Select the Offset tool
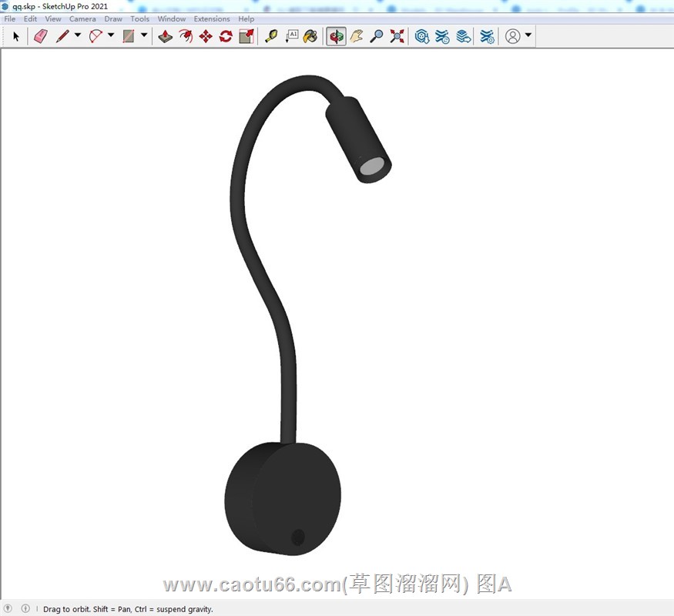The width and height of the screenshot is (674, 616). tap(186, 36)
